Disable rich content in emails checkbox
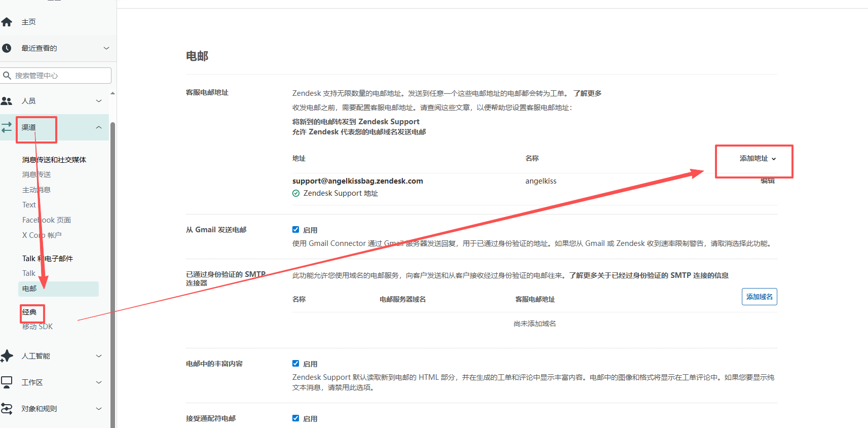 coord(295,364)
